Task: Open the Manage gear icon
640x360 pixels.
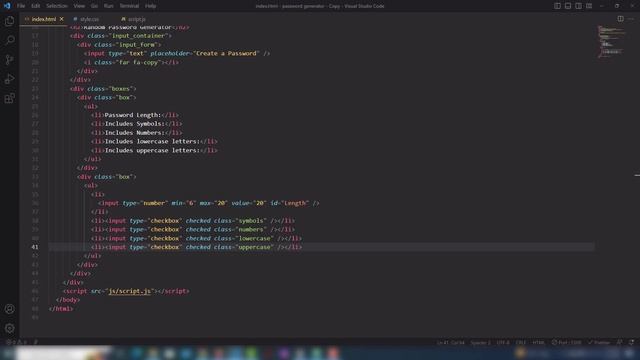Action: [x=9, y=328]
